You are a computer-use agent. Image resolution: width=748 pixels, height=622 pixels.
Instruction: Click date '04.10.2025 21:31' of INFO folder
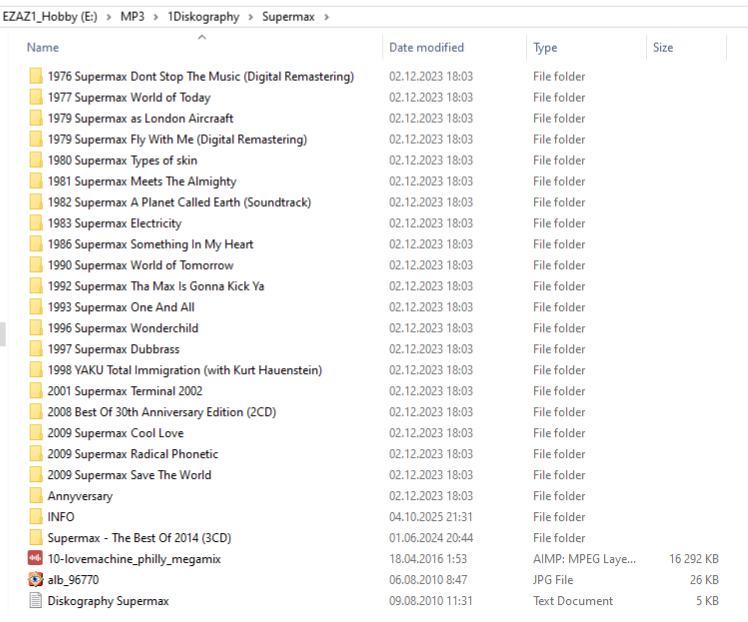[431, 517]
